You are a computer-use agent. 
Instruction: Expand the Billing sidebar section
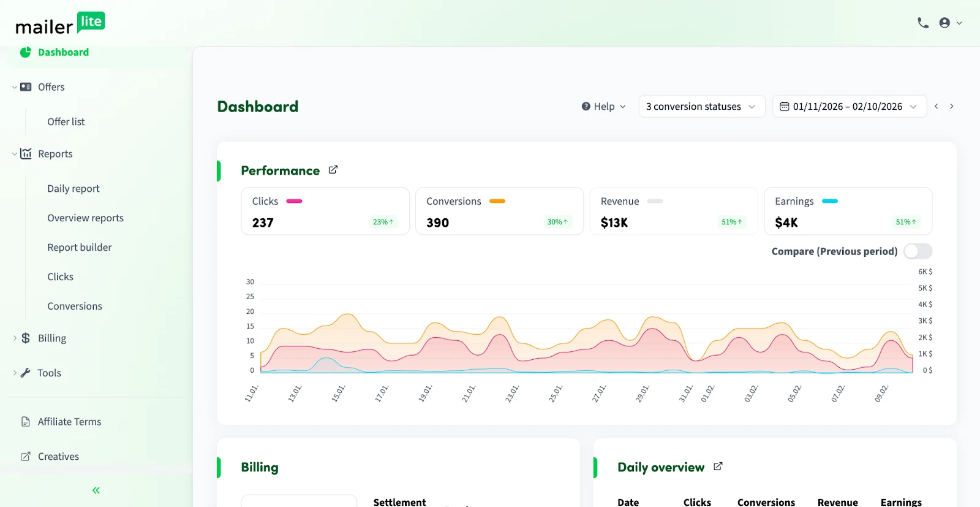52,338
